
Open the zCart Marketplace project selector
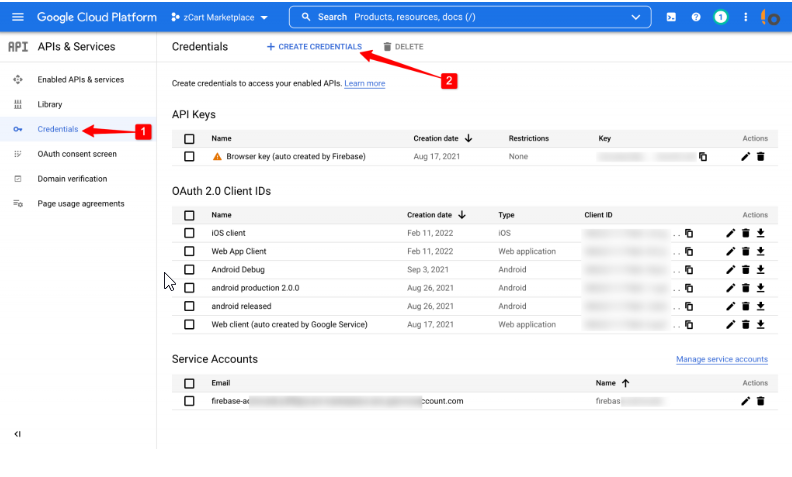[x=219, y=17]
